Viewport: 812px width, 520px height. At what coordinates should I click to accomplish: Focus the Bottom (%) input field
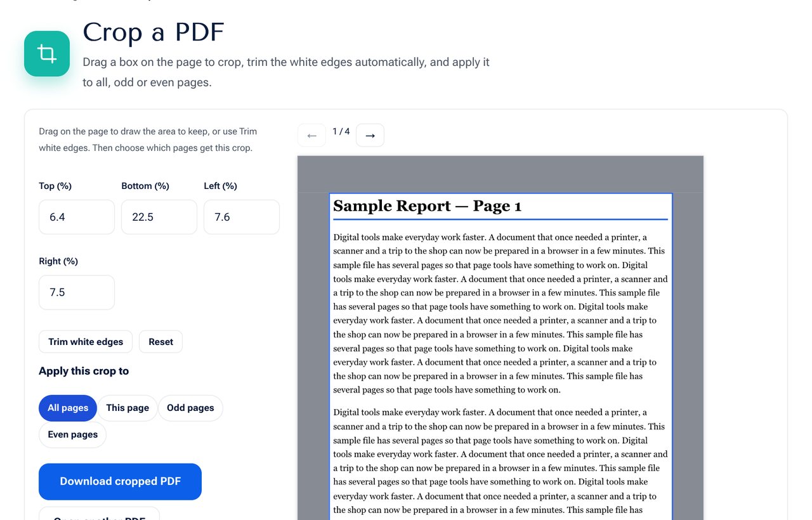click(x=159, y=217)
